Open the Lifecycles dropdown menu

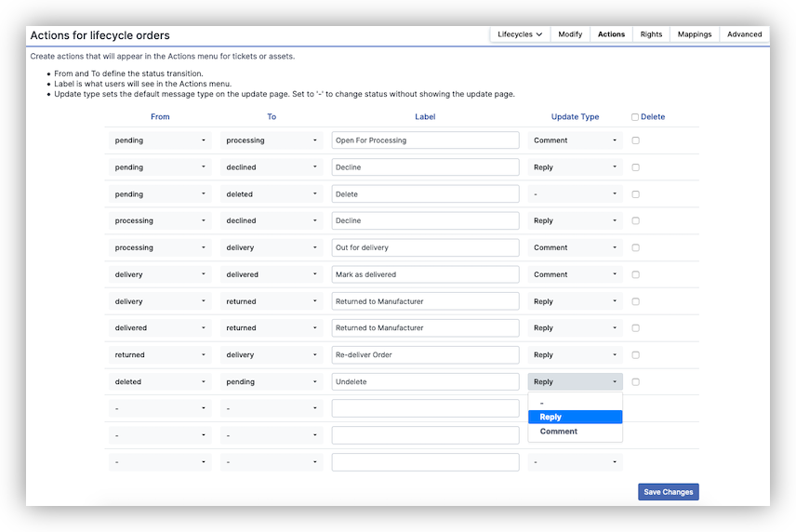tap(520, 34)
